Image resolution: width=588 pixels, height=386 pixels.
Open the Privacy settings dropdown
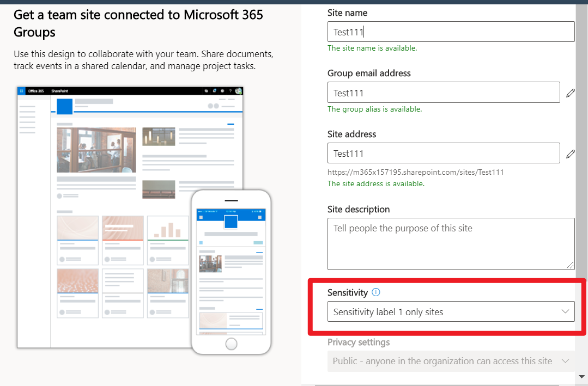click(451, 361)
